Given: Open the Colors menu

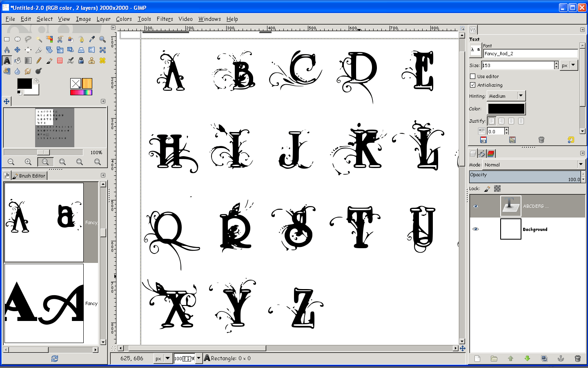Looking at the screenshot, I should coord(124,19).
